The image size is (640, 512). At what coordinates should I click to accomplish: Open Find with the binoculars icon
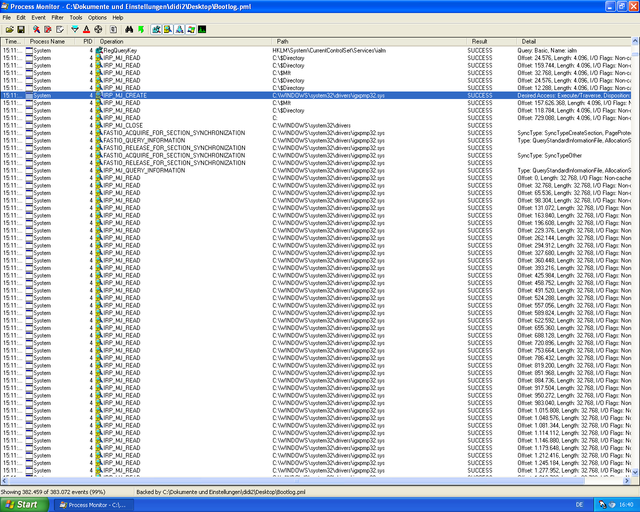(129, 29)
